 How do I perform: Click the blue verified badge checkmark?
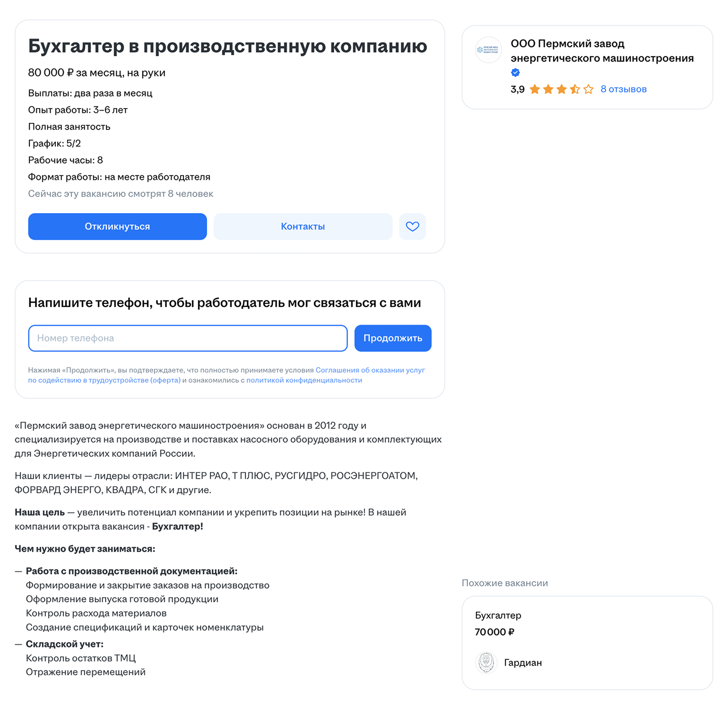515,72
